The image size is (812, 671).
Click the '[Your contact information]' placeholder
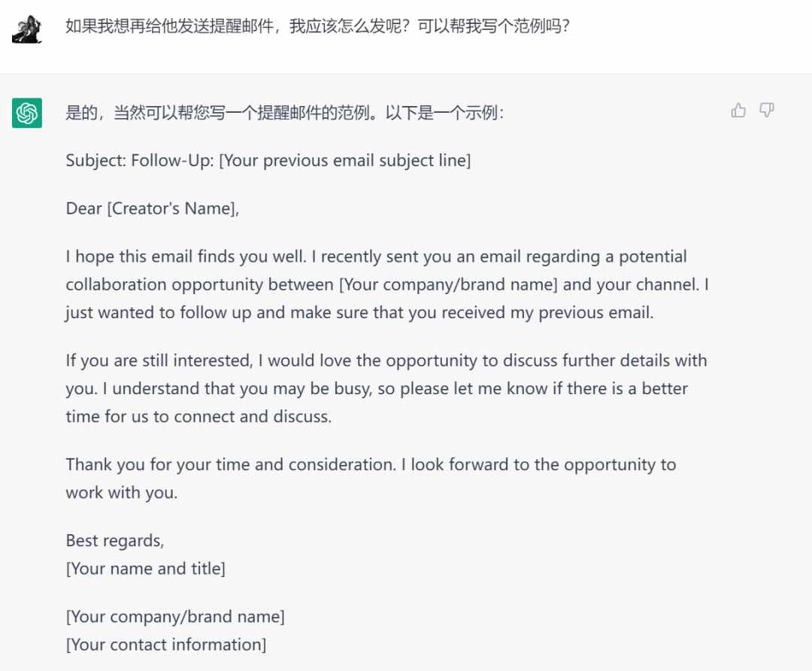[166, 645]
